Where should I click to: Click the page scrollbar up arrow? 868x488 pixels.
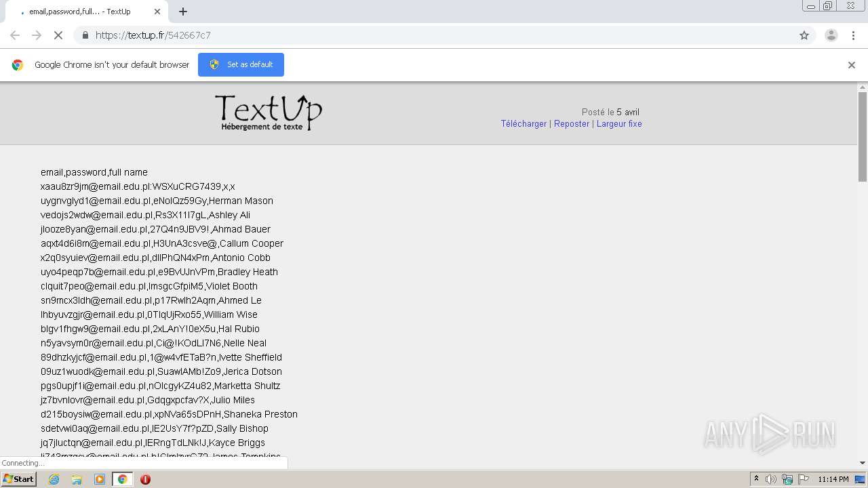[863, 87]
